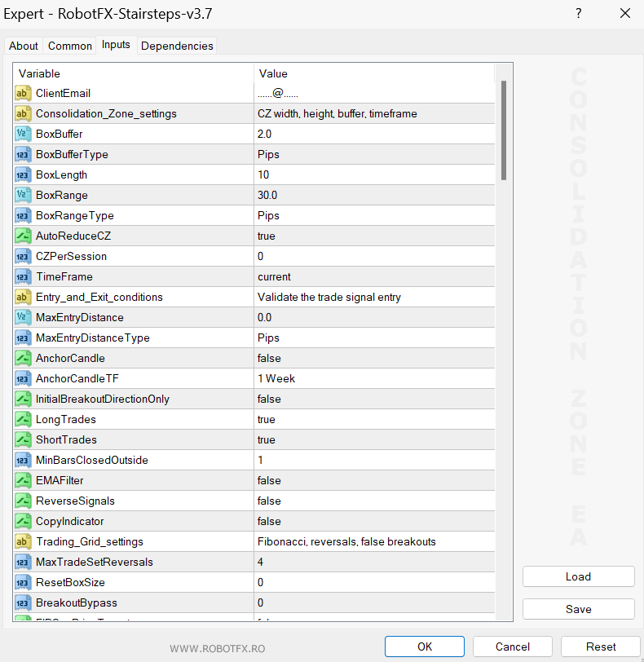Toggle the ShortTrades value true
Image resolution: width=644 pixels, height=662 pixels.
point(374,439)
